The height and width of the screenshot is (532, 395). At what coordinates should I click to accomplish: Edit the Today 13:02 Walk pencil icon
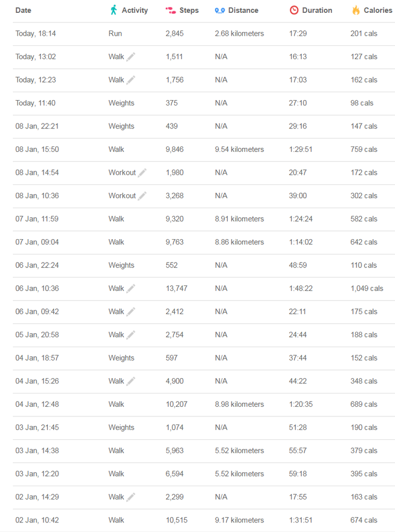(131, 56)
